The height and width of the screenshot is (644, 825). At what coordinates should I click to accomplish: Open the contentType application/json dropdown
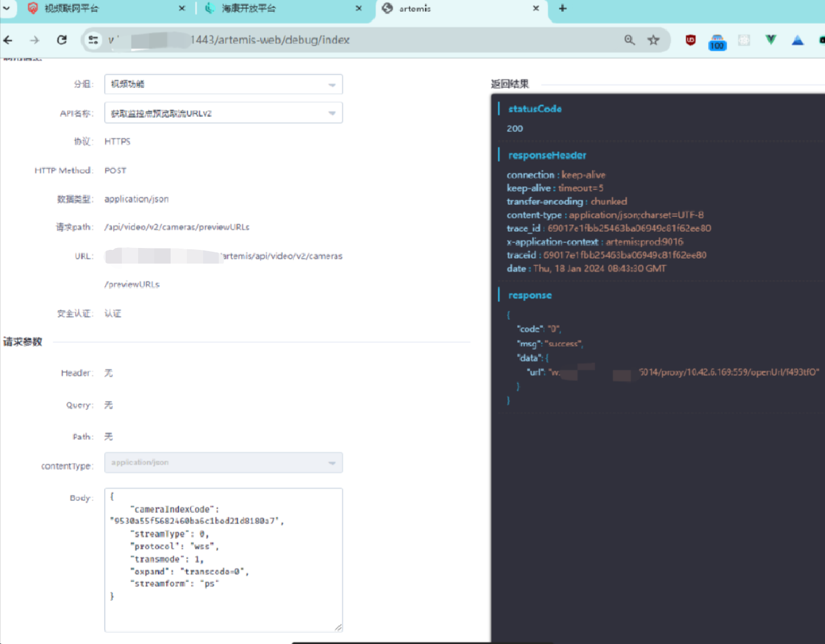tap(223, 462)
